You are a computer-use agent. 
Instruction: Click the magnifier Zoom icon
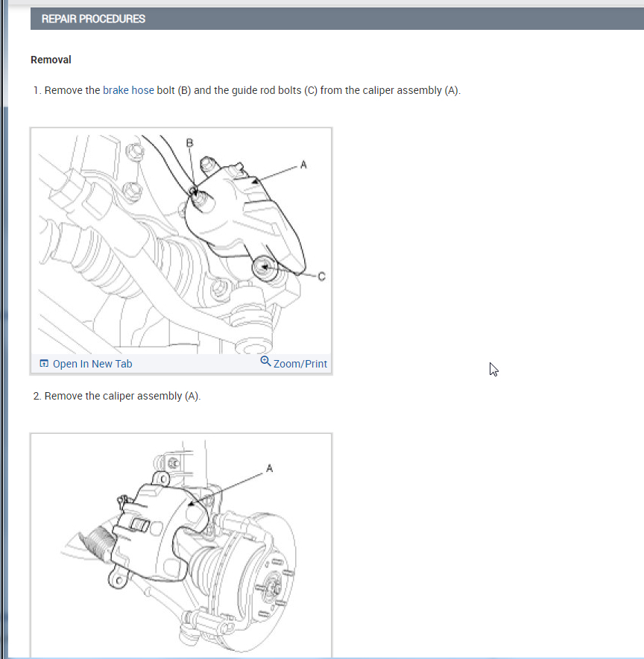click(x=265, y=362)
